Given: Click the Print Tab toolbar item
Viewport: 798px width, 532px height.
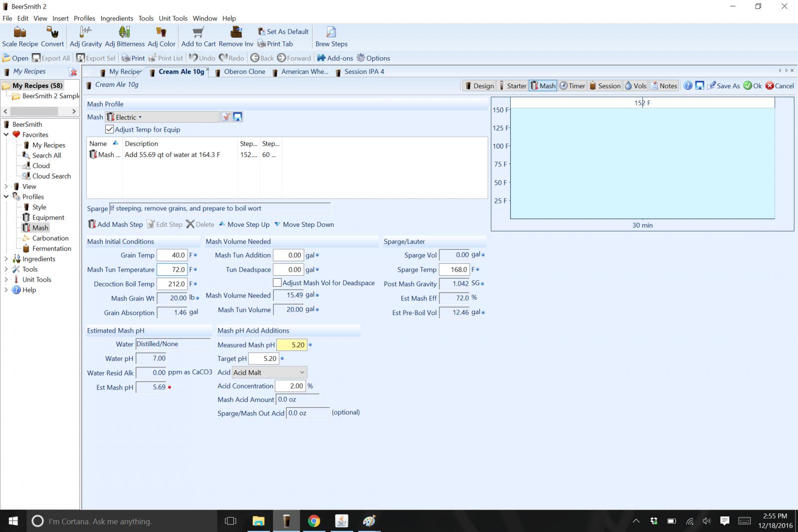Looking at the screenshot, I should (275, 44).
